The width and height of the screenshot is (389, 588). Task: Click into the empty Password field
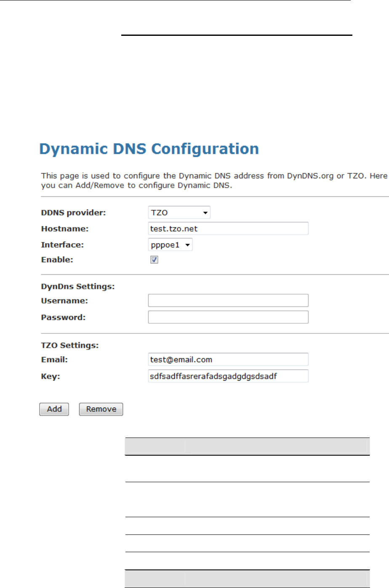click(x=228, y=317)
